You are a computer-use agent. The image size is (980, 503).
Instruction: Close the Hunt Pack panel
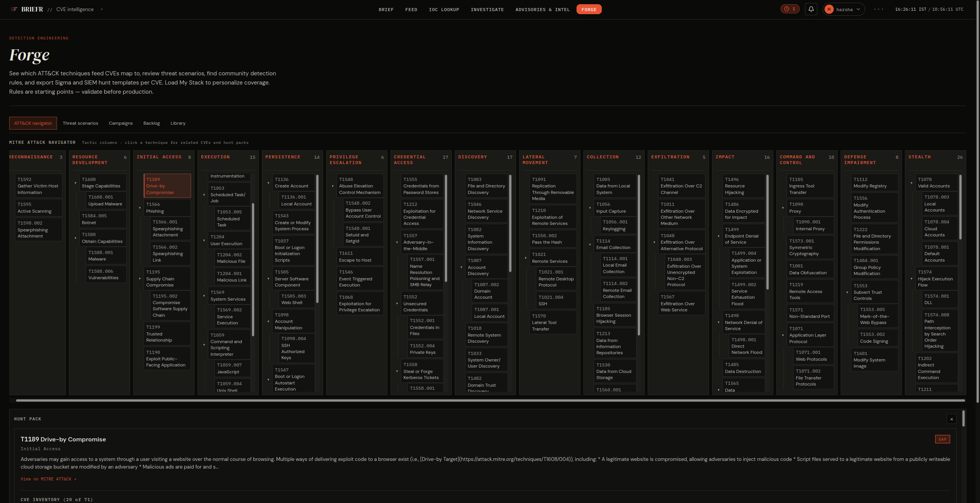click(952, 419)
